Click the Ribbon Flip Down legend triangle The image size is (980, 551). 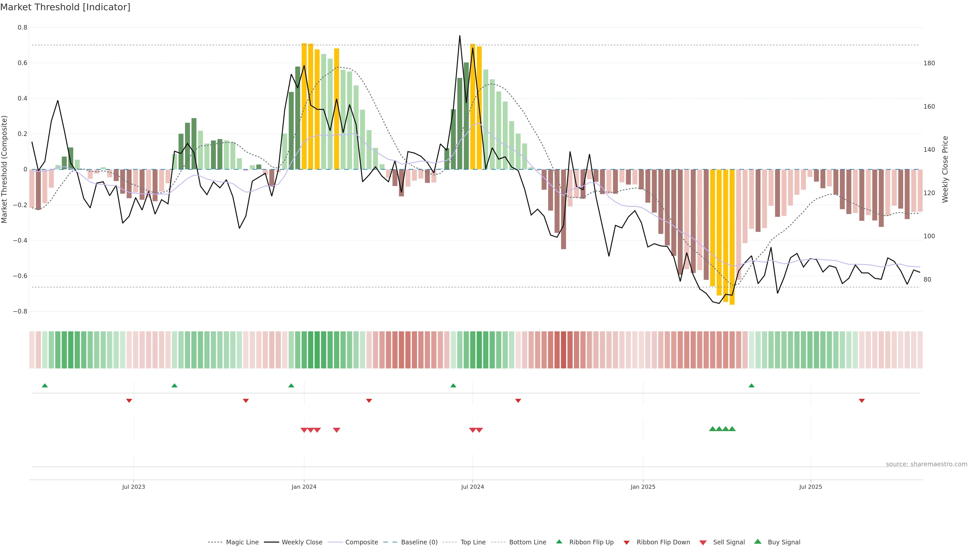(626, 543)
